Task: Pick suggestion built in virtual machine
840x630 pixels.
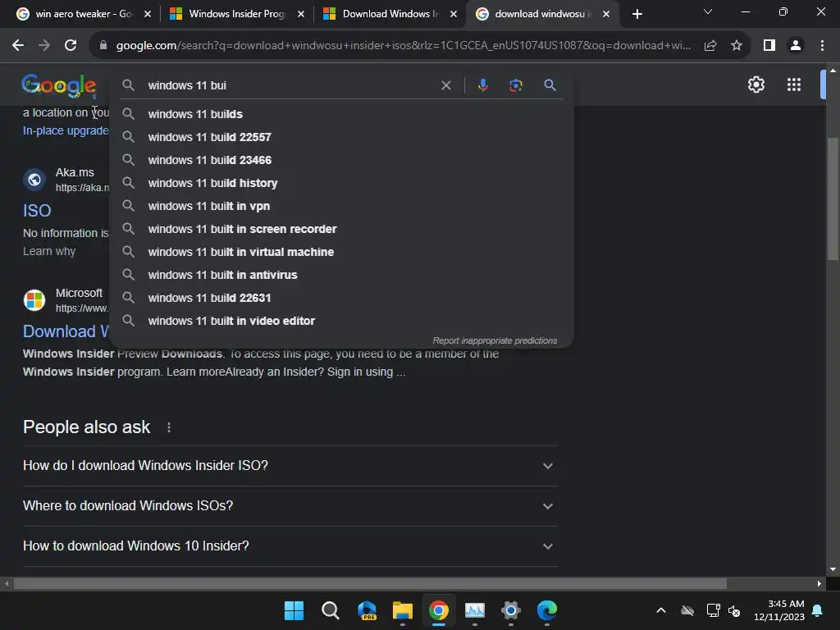Action: tap(341, 253)
